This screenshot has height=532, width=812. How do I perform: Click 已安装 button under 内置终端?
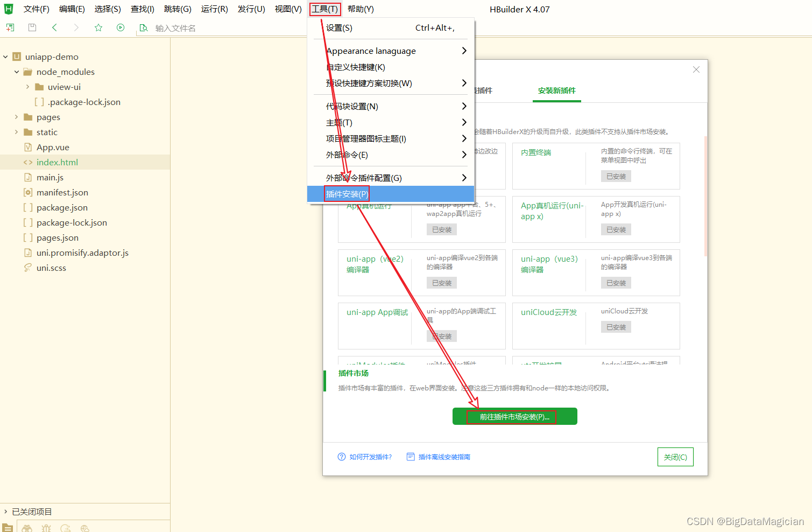[x=616, y=176]
